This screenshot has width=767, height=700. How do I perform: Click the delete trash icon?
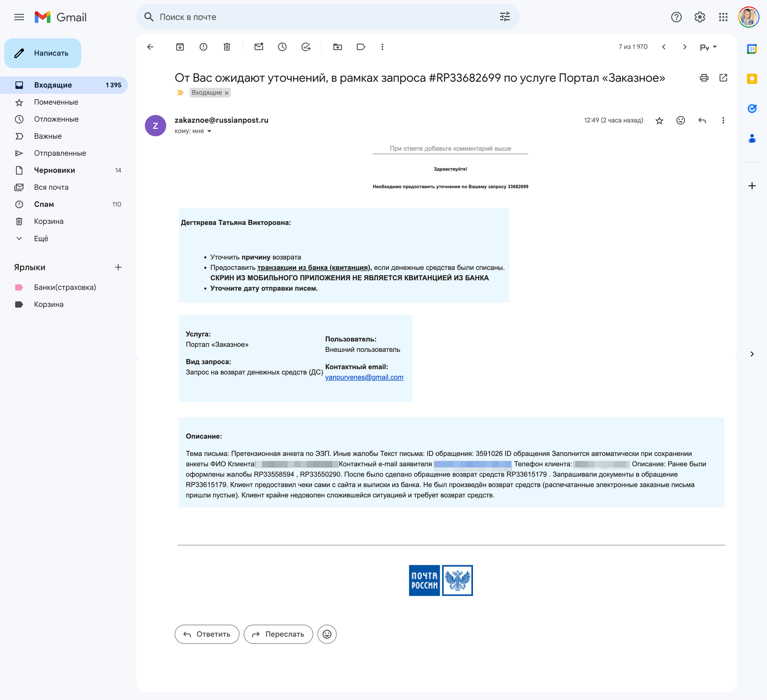[x=227, y=47]
